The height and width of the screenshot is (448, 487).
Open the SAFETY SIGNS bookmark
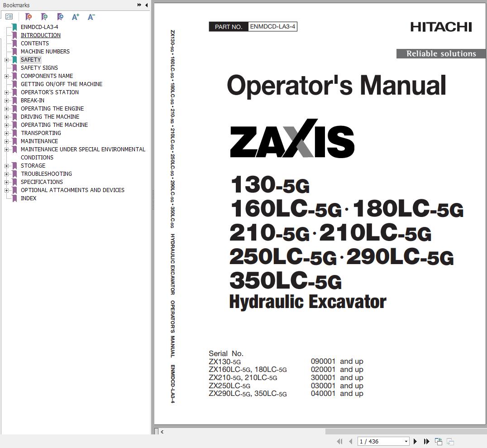[x=39, y=68]
